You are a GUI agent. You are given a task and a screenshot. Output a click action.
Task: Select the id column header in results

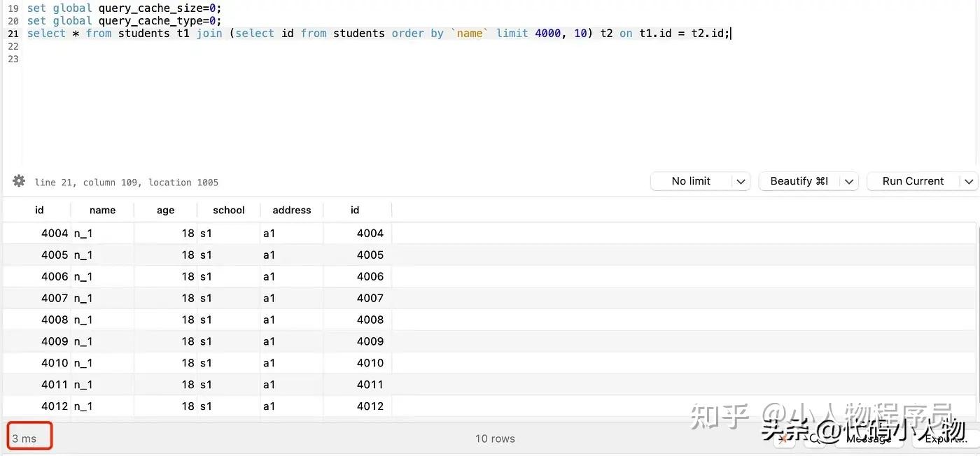tap(38, 210)
